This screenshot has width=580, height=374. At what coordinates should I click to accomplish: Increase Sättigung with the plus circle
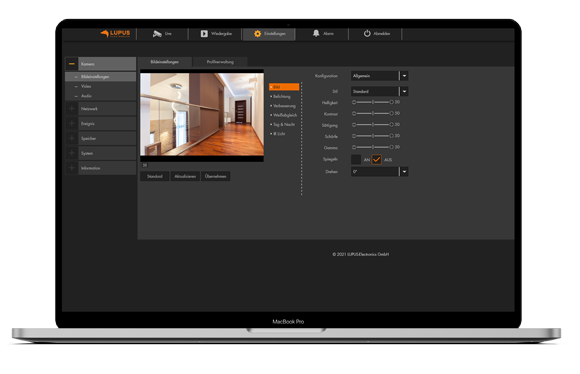pyautogui.click(x=391, y=125)
